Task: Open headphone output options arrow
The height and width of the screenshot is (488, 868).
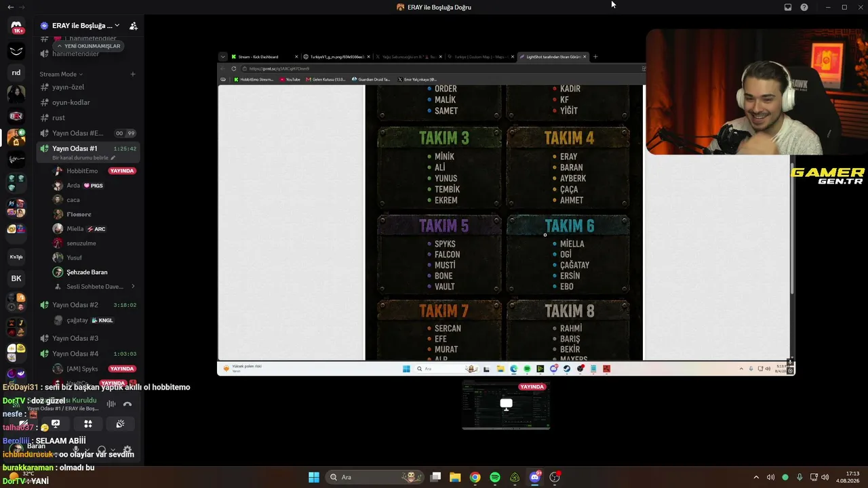Action: 113,449
